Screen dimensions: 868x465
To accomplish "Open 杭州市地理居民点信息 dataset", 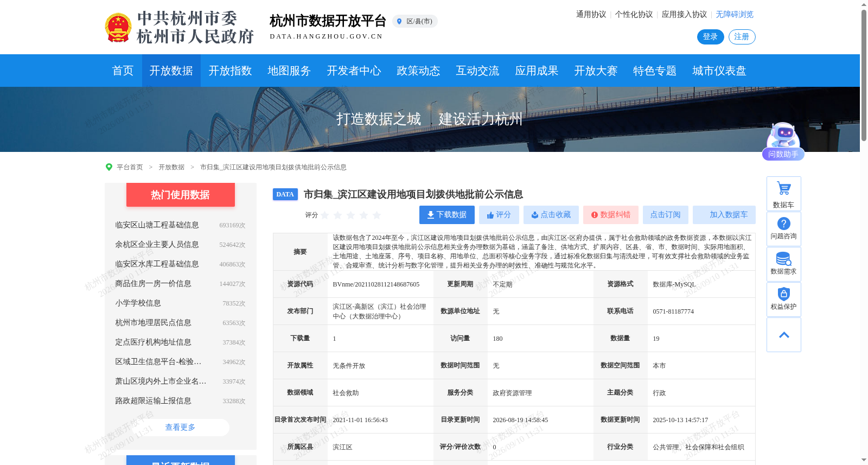I will click(153, 323).
